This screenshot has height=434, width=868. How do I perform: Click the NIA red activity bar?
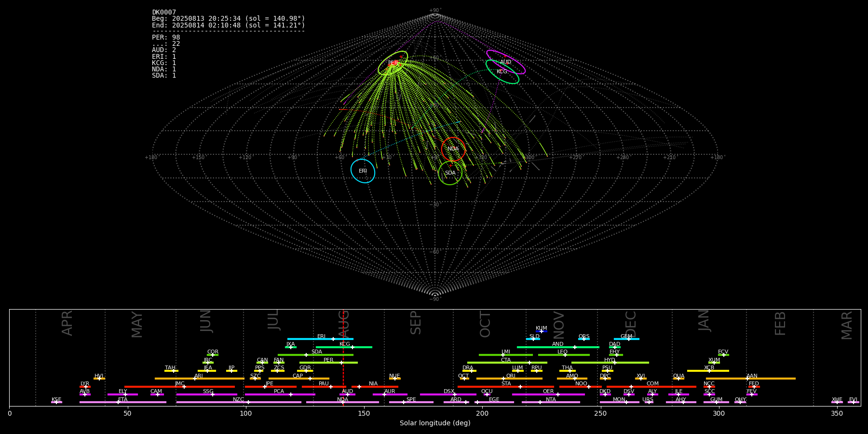click(375, 386)
